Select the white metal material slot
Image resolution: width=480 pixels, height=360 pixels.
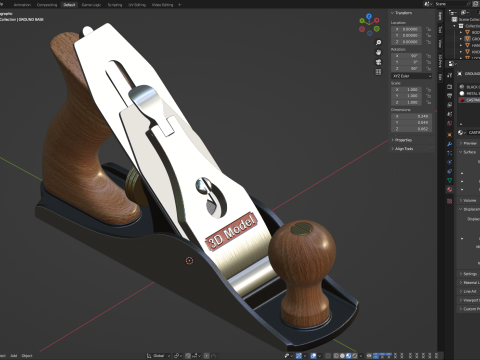[469, 93]
